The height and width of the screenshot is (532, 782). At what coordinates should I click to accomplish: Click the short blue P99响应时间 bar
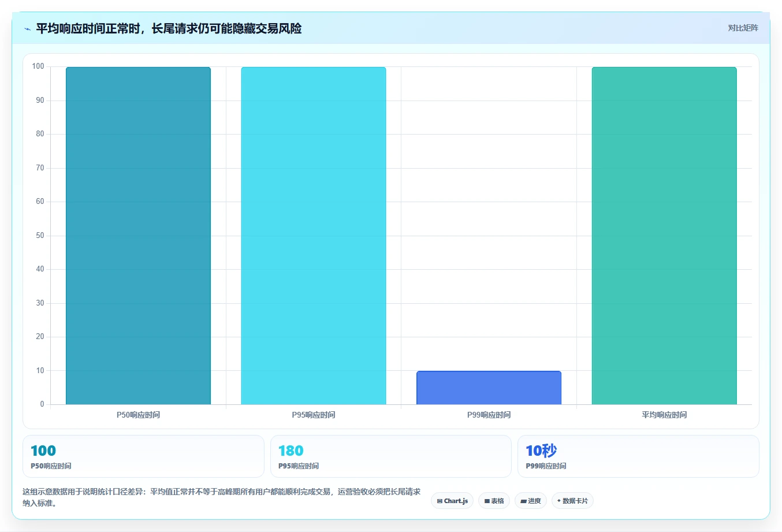tap(489, 388)
